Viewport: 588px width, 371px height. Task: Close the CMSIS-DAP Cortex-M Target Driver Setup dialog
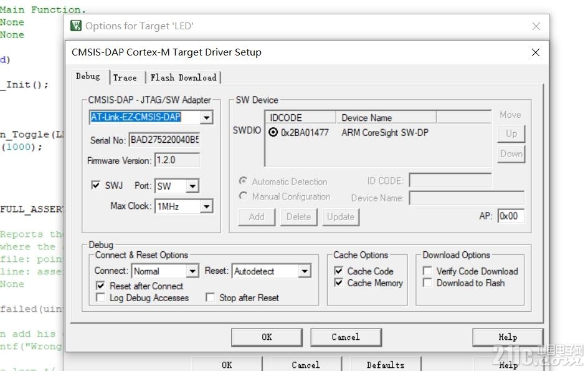(536, 52)
